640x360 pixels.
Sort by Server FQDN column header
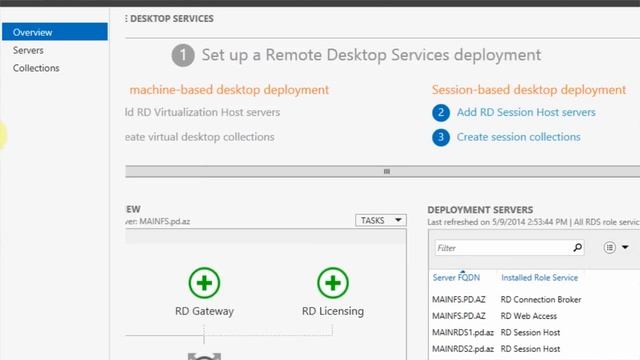click(x=456, y=278)
